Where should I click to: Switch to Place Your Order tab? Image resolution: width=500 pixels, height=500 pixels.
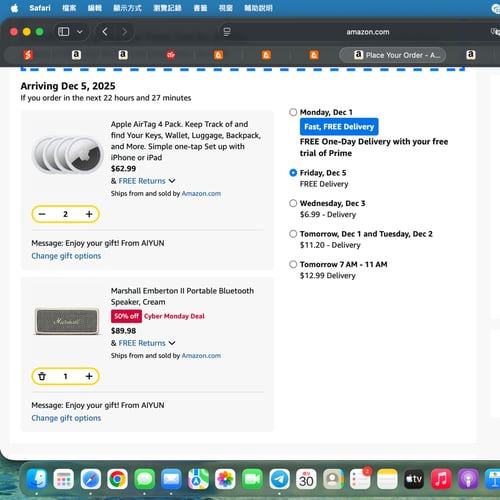point(393,55)
